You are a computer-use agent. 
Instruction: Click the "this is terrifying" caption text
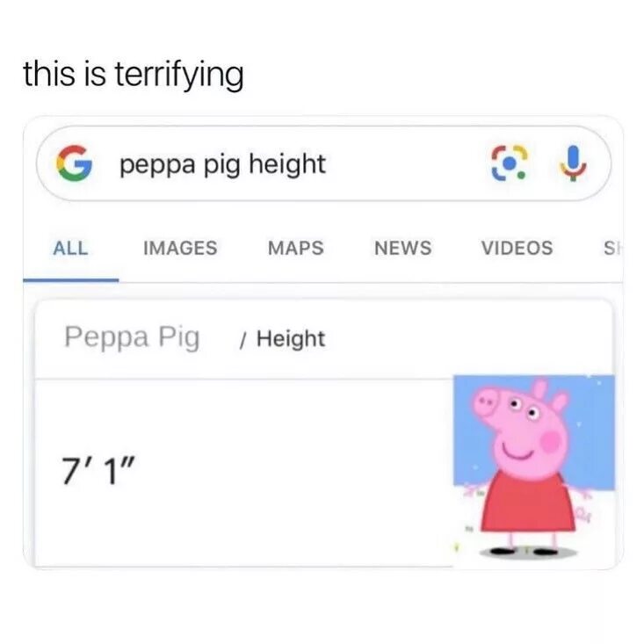click(134, 75)
